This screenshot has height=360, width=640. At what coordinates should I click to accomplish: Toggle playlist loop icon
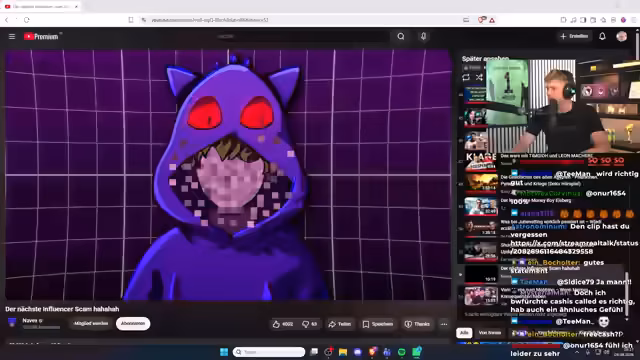(466, 77)
